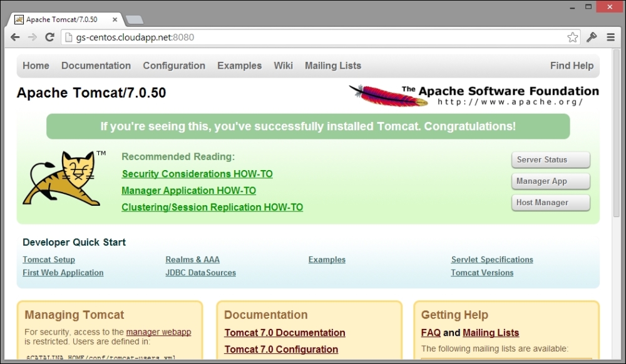Click the Host Manager button
Image resolution: width=626 pixels, height=364 pixels.
[x=550, y=203]
